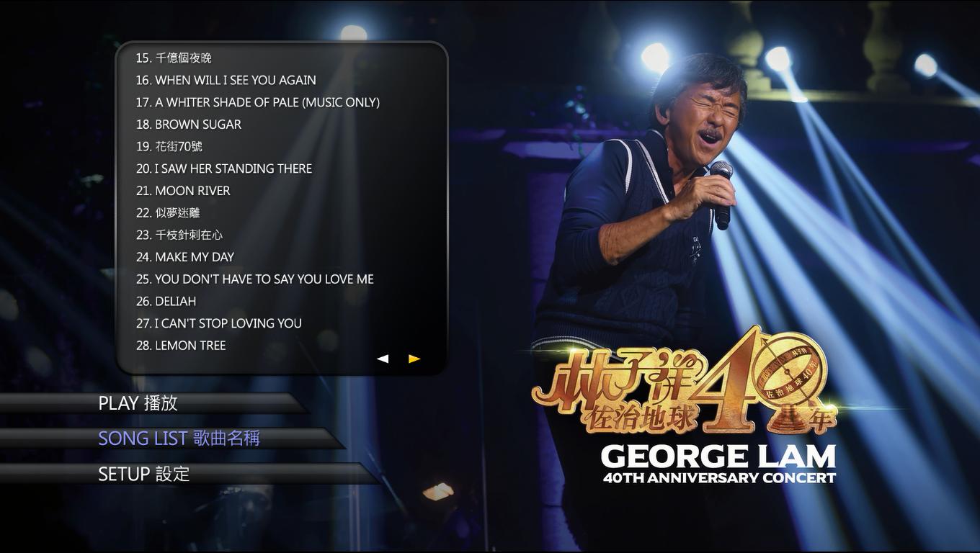
Task: Play track 21 Moon River
Action: pos(183,191)
